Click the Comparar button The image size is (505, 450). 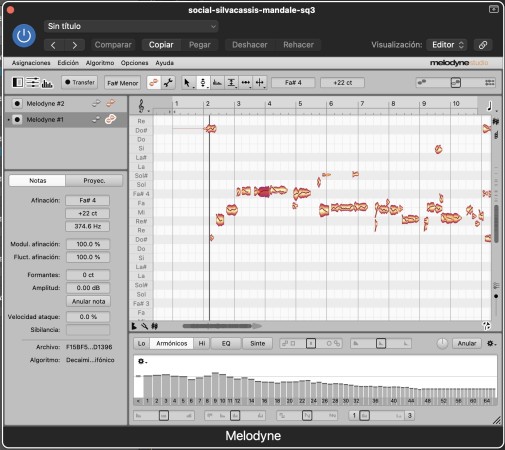tap(113, 45)
